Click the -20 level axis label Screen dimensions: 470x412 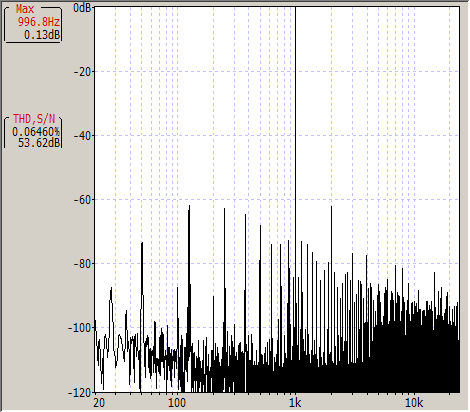coord(83,71)
